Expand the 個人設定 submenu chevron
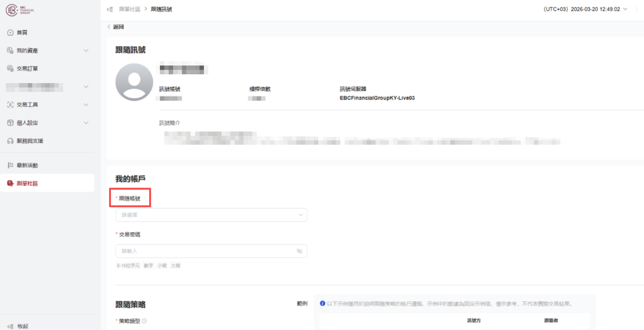This screenshot has width=644, height=330. tap(86, 123)
